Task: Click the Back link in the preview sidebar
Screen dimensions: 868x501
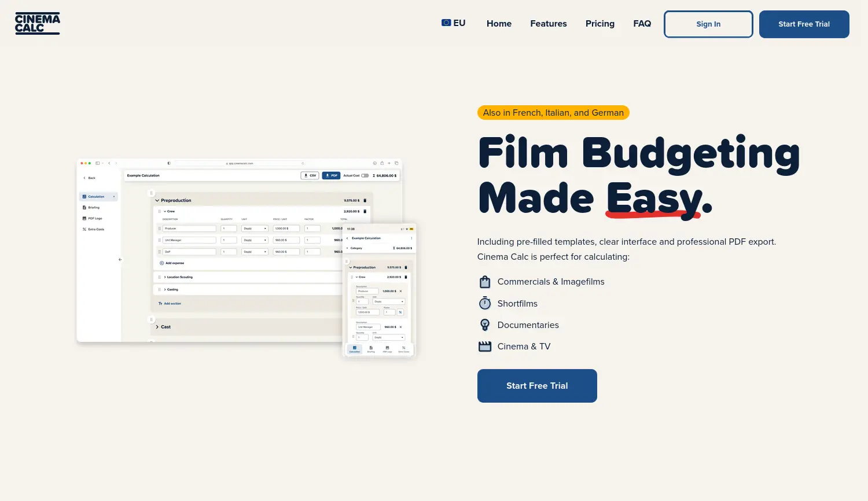Action: tap(89, 178)
